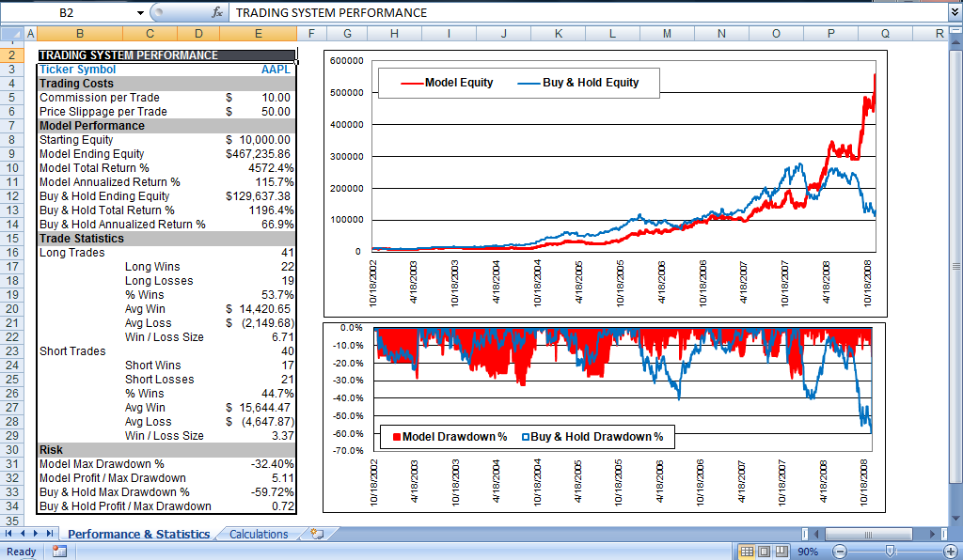This screenshot has height=560, width=963.
Task: Click the zoom slider handle
Action: (890, 552)
